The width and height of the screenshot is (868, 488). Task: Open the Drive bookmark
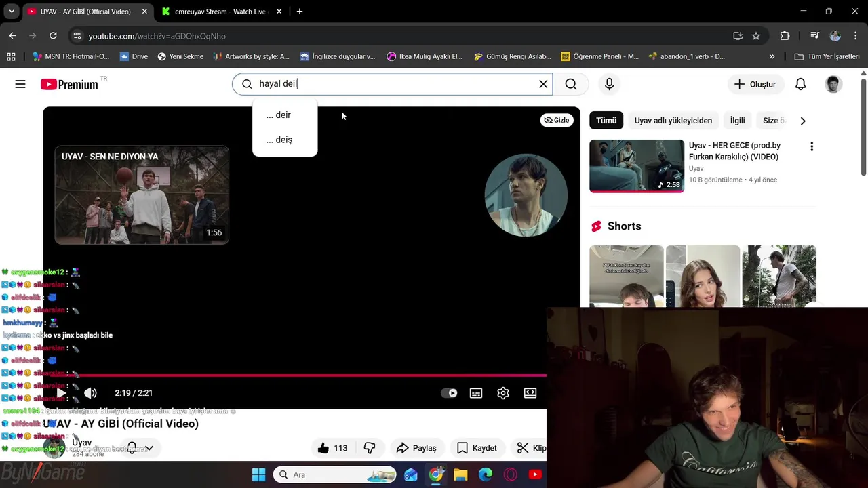(134, 56)
